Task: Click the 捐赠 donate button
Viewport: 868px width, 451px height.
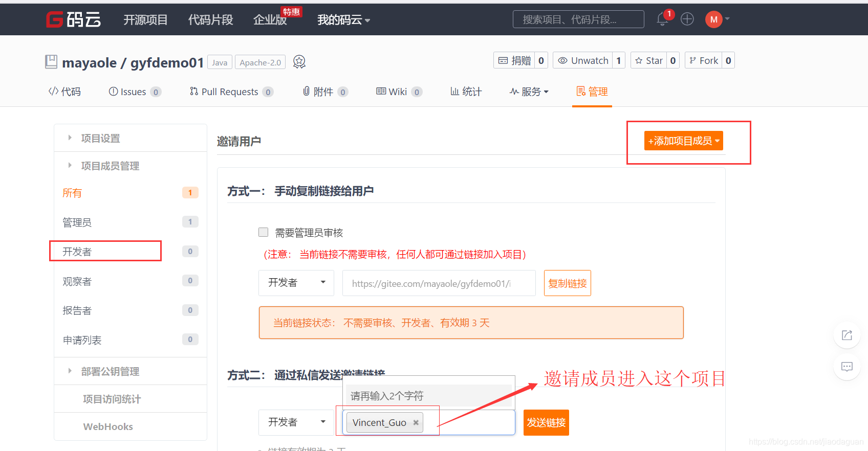Action: (515, 60)
